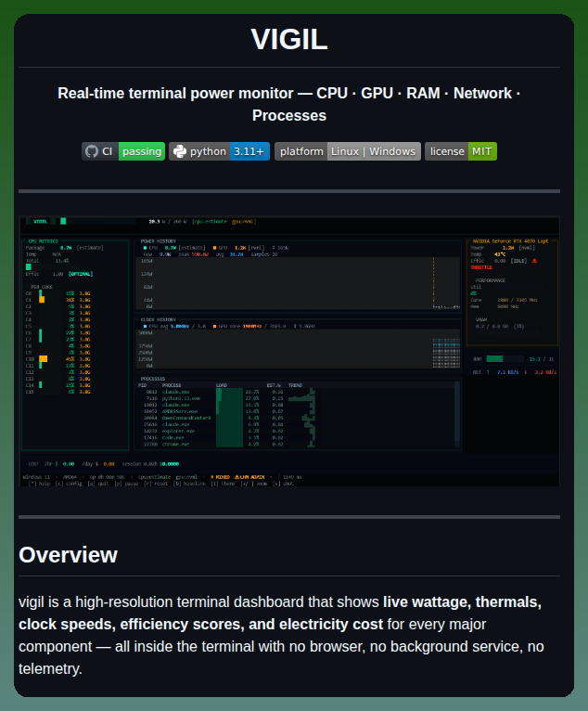The height and width of the screenshot is (711, 588).
Task: Click the '[b] baseline' hint in the screenshot
Action: 189,484
